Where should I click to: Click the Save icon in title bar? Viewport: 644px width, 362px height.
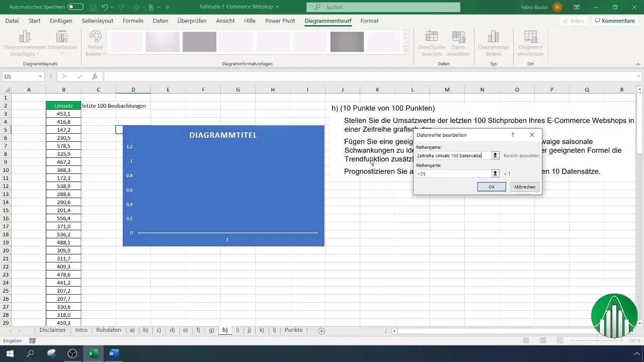pyautogui.click(x=93, y=7)
